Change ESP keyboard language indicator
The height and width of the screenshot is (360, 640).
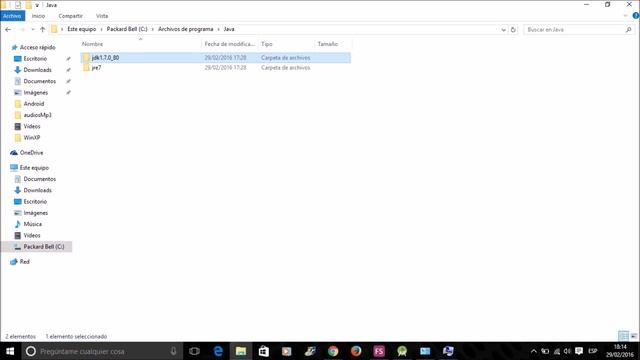(x=593, y=351)
